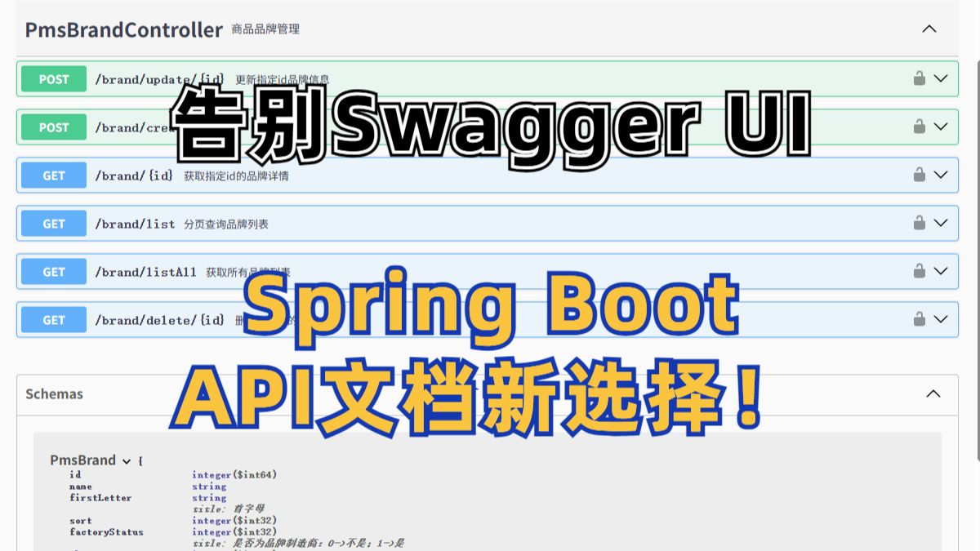Open the PmsBrandController tag title
Image resolution: width=980 pixels, height=551 pixels.
point(123,30)
